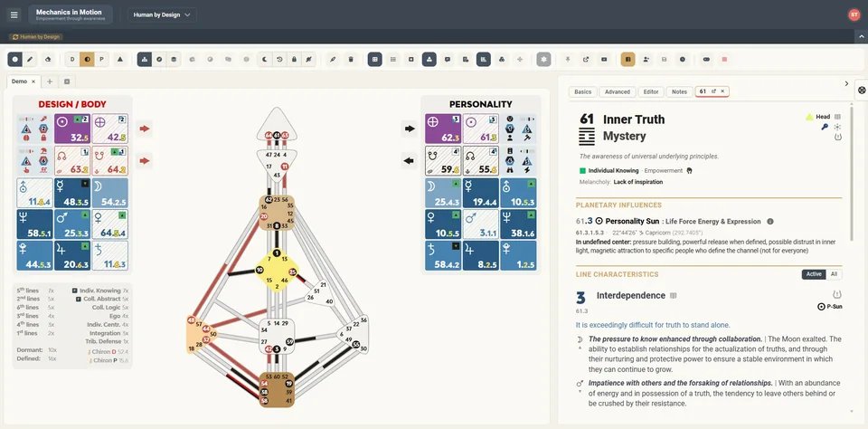This screenshot has height=429, width=868.
Task: Click the pink square stop icon
Action: (724, 60)
